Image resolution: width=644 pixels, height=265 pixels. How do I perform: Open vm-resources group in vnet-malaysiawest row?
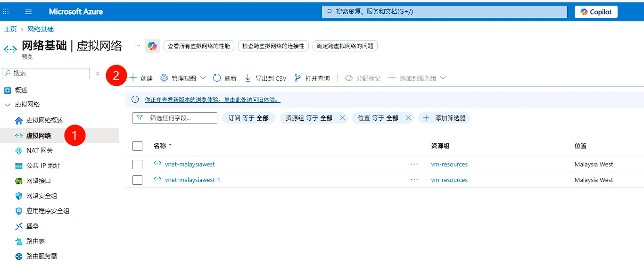(x=449, y=165)
